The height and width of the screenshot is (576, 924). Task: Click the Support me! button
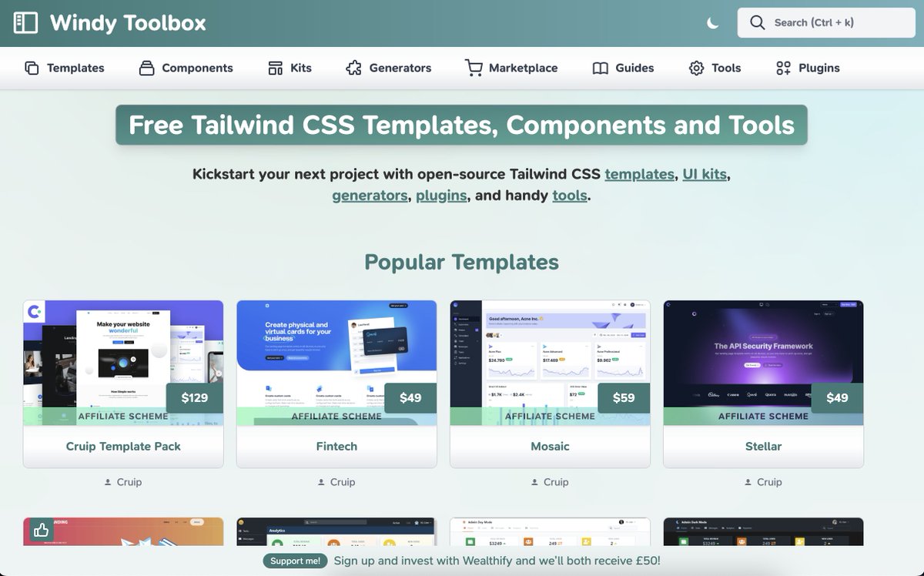click(296, 561)
